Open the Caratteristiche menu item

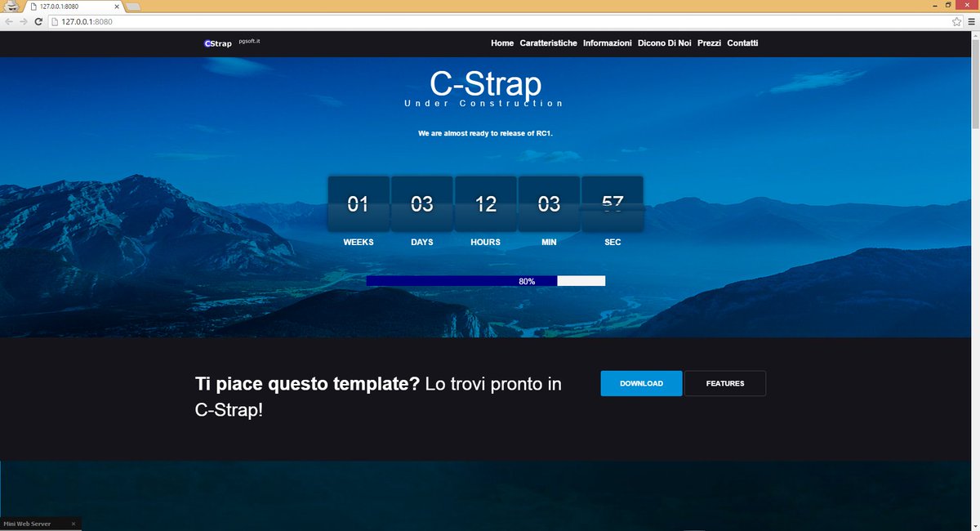pos(549,42)
